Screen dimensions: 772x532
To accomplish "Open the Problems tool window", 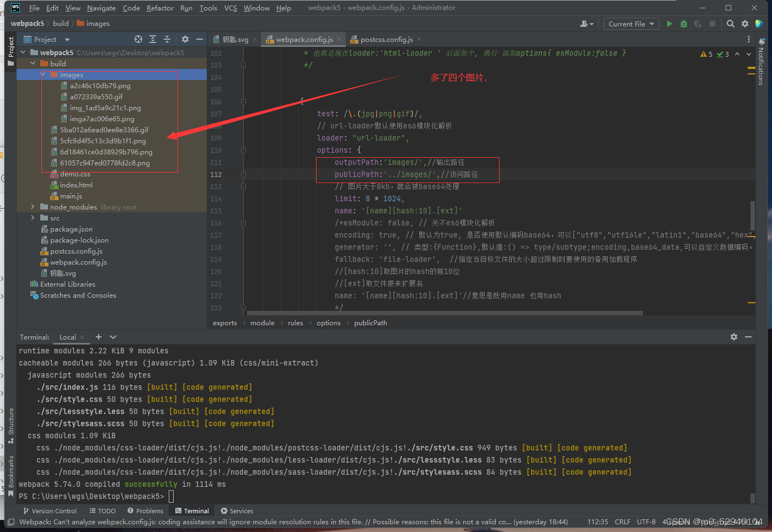I will coord(146,511).
